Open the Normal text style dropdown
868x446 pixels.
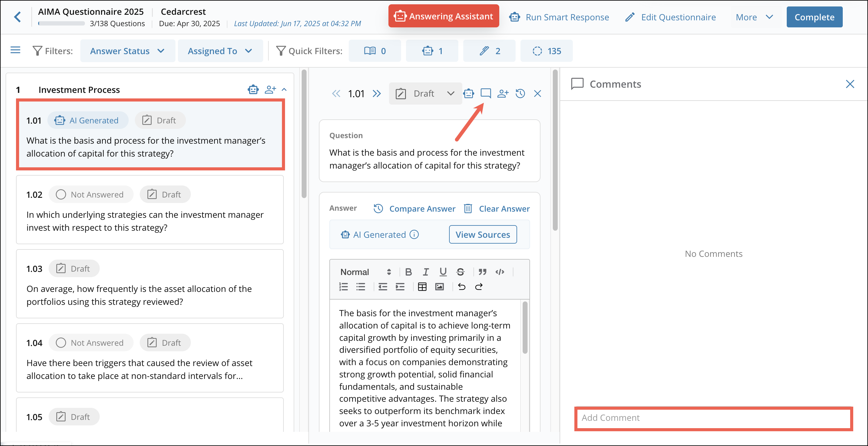pos(366,272)
